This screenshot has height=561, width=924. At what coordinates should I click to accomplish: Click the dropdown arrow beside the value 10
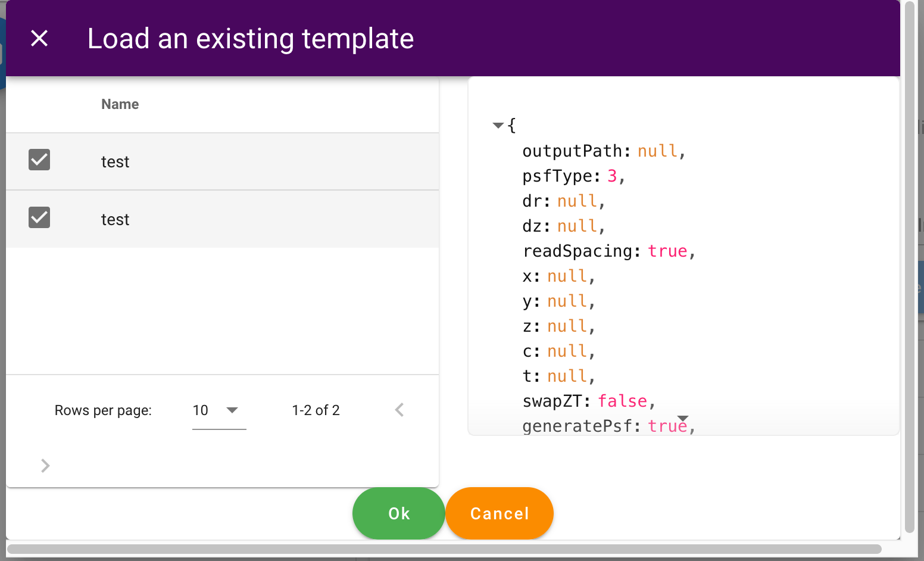233,410
